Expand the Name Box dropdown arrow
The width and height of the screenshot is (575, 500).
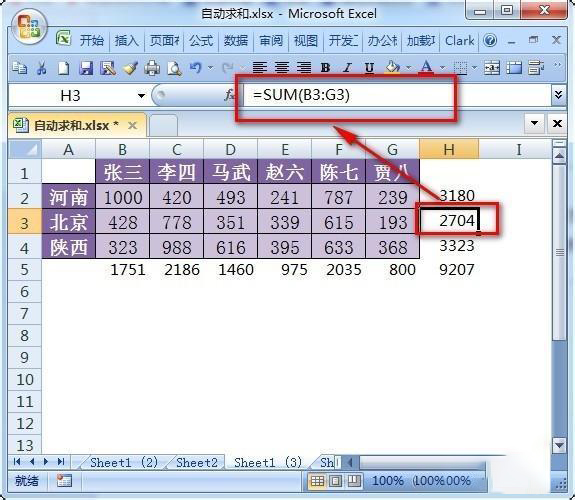pos(141,96)
